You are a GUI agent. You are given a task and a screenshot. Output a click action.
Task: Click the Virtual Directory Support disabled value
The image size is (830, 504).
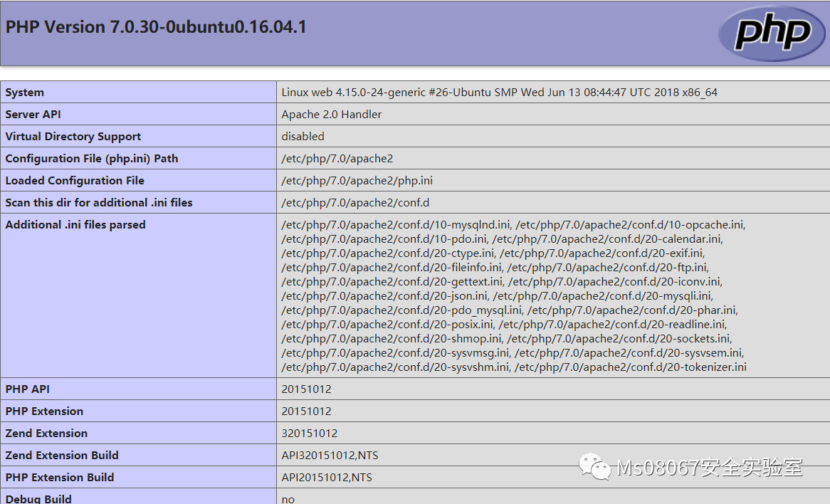point(303,137)
